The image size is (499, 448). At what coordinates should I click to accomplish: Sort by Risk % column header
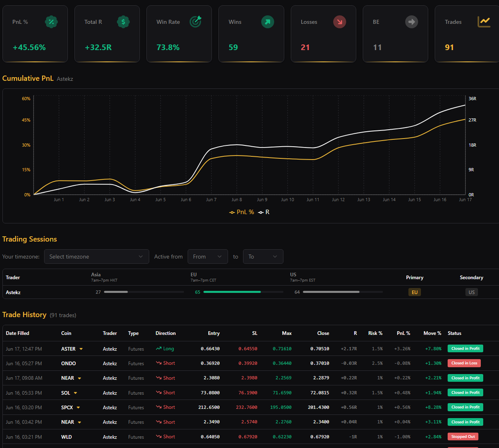click(375, 333)
